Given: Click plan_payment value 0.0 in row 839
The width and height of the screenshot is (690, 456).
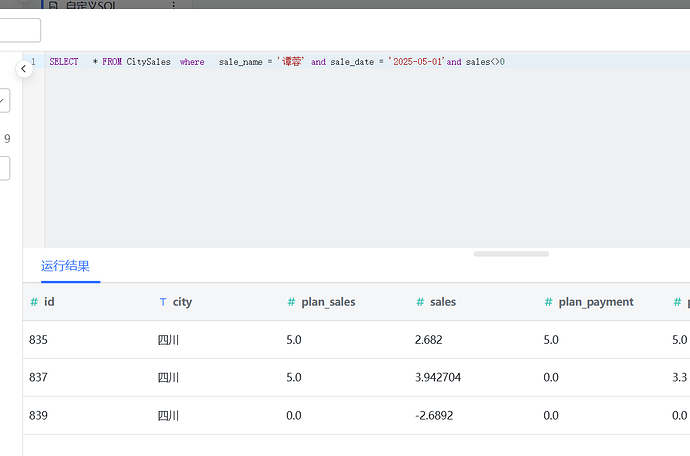Looking at the screenshot, I should click(x=551, y=416).
